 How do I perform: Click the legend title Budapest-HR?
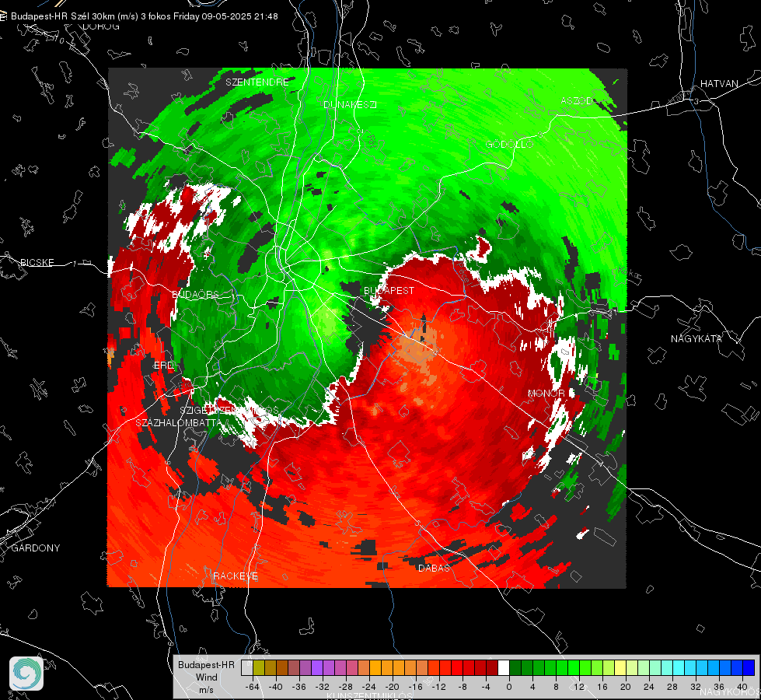pos(206,665)
